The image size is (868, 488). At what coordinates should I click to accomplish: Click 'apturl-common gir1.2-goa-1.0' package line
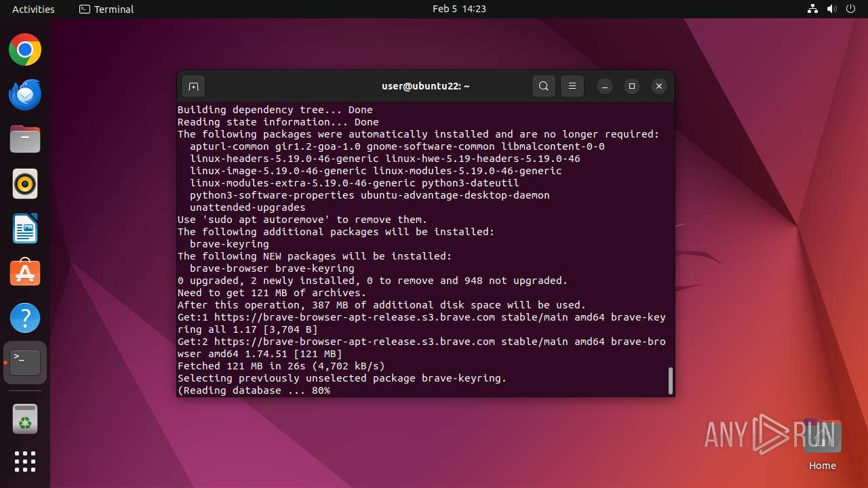point(397,146)
